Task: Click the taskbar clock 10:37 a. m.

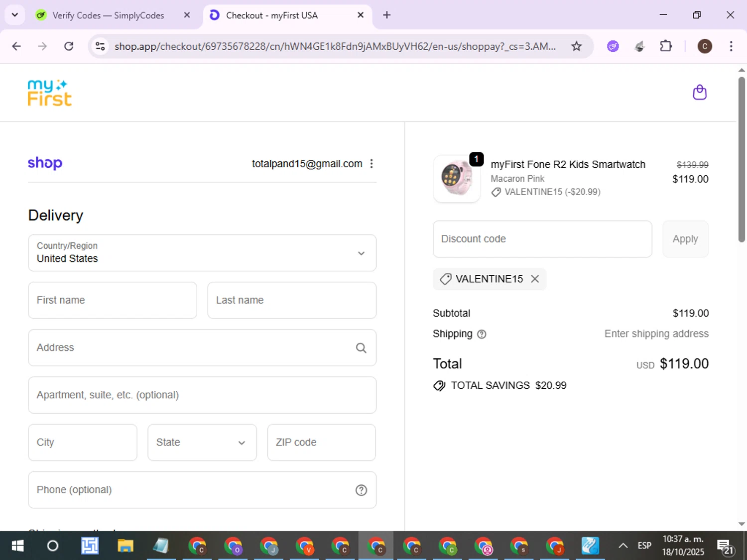Action: (x=683, y=539)
